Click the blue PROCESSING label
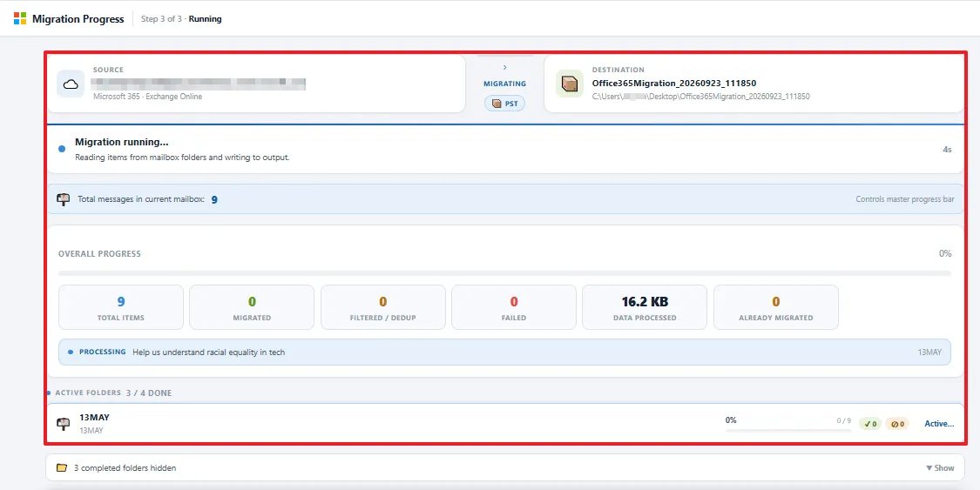The width and height of the screenshot is (980, 490). click(x=103, y=352)
